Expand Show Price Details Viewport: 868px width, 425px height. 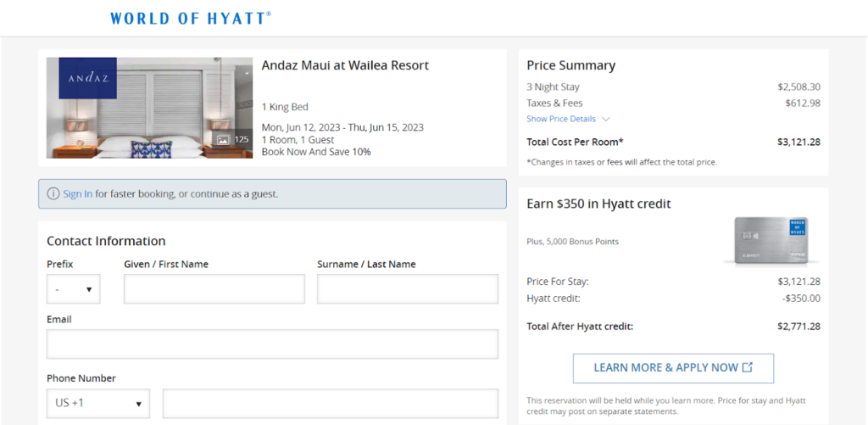point(568,119)
